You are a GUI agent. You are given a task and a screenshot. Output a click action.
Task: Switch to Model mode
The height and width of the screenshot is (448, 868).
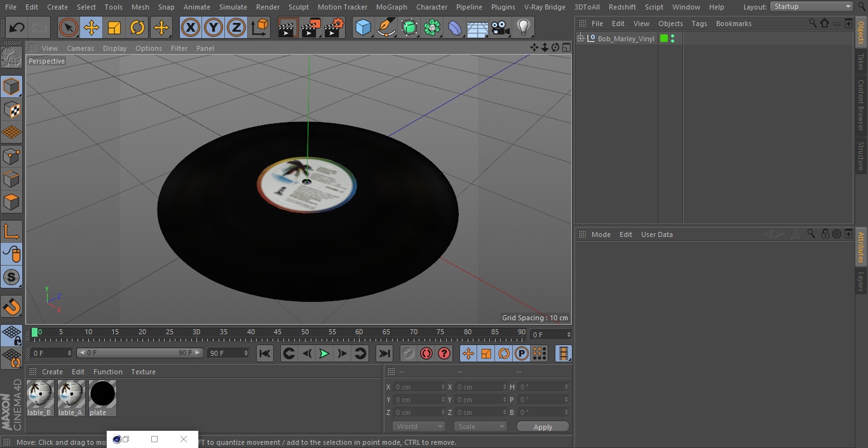tap(12, 87)
